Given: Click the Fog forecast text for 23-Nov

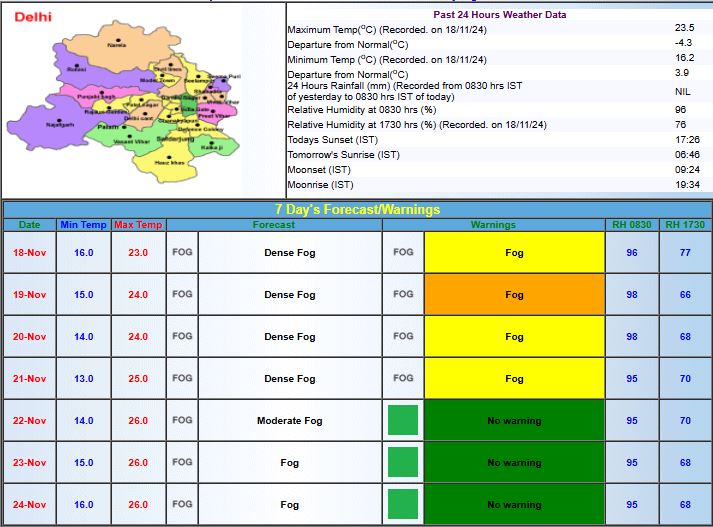Looking at the screenshot, I should click(x=290, y=462).
